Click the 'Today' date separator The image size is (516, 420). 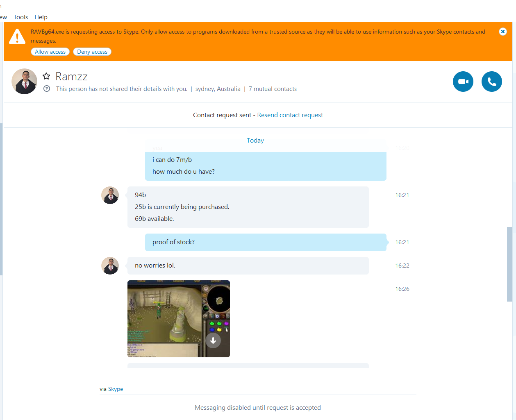(255, 141)
